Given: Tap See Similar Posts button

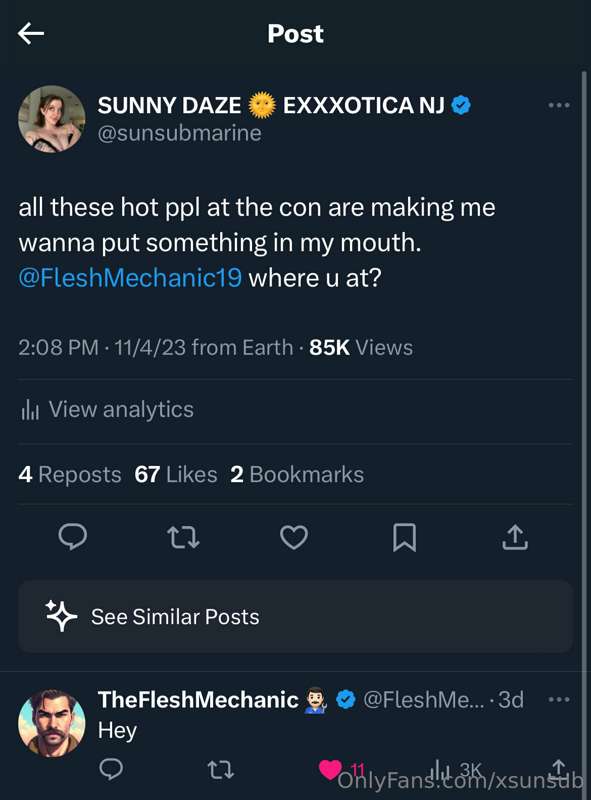Looking at the screenshot, I should click(296, 616).
